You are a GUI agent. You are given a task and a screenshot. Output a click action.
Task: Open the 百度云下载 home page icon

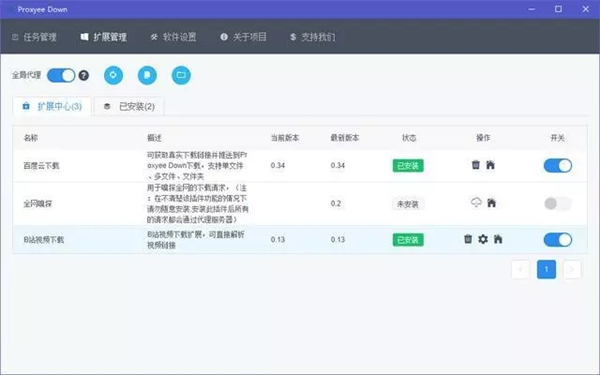click(x=490, y=165)
